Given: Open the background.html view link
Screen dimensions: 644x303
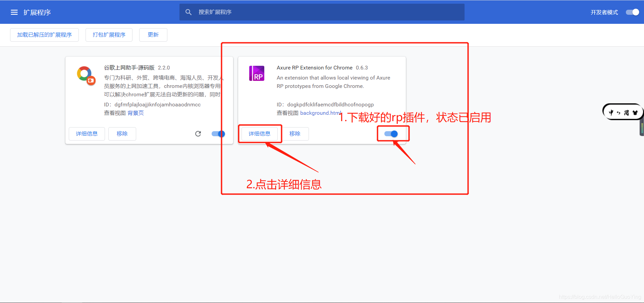Looking at the screenshot, I should pos(320,113).
